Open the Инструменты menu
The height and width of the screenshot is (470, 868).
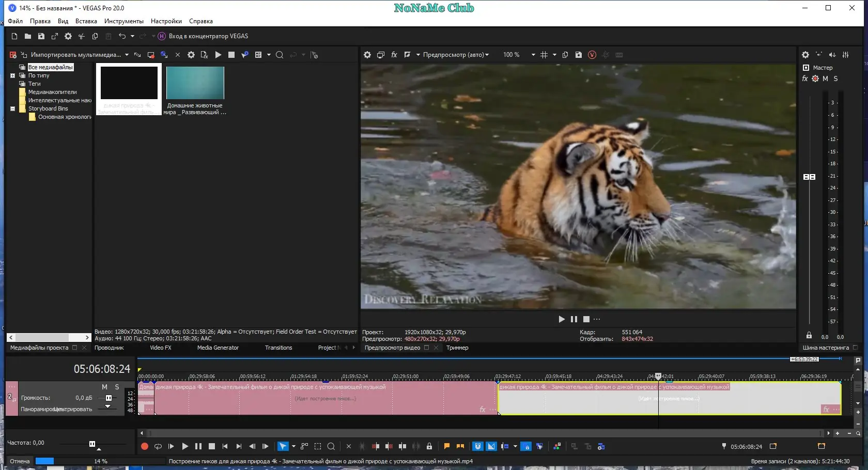(123, 21)
